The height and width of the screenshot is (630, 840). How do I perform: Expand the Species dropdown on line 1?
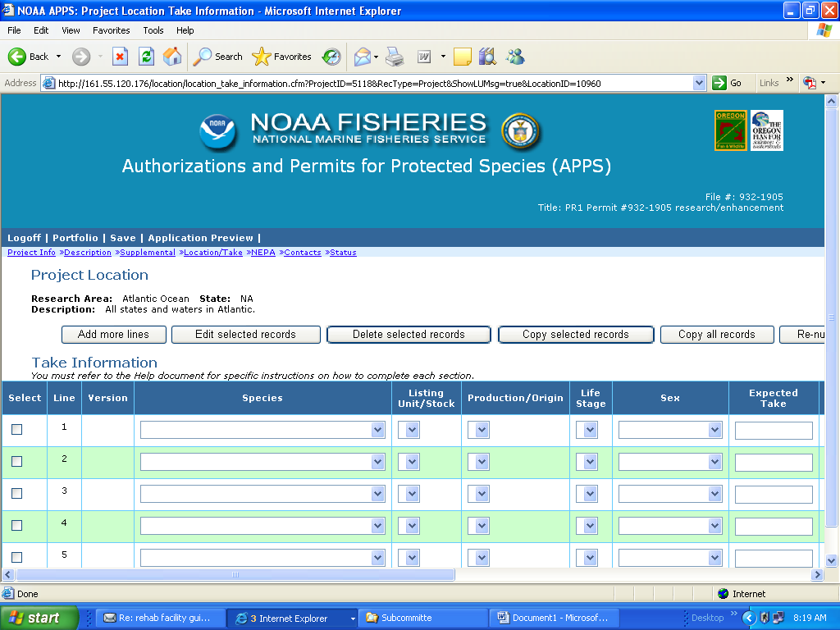(x=378, y=431)
